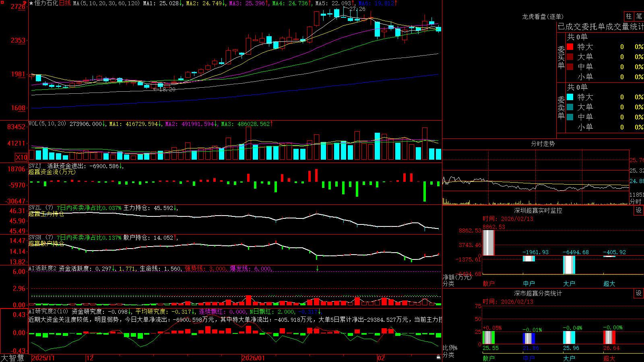
Task: Click the 爆发线: 6.000 label
Action: pyautogui.click(x=251, y=268)
